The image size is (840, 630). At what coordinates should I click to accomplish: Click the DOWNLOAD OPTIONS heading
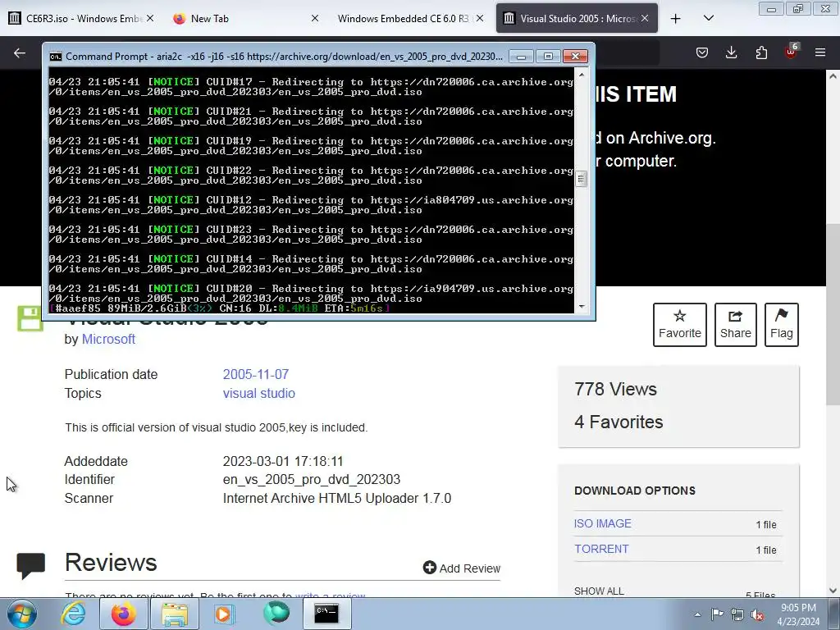[635, 491]
